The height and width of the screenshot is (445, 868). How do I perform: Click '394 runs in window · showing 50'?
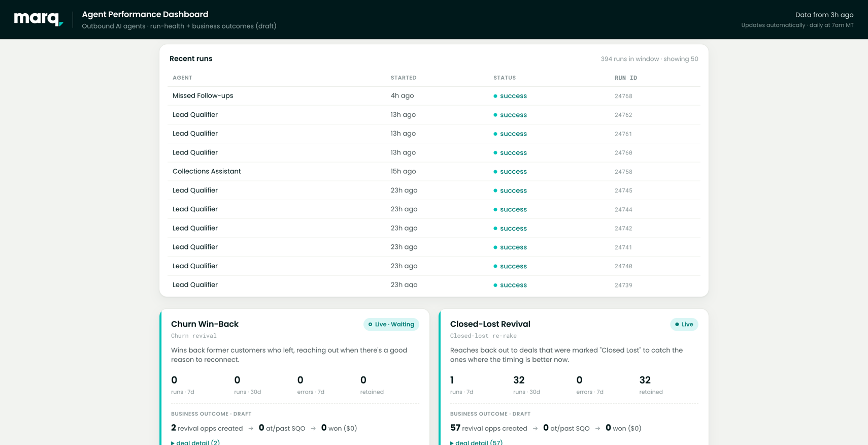tap(649, 59)
